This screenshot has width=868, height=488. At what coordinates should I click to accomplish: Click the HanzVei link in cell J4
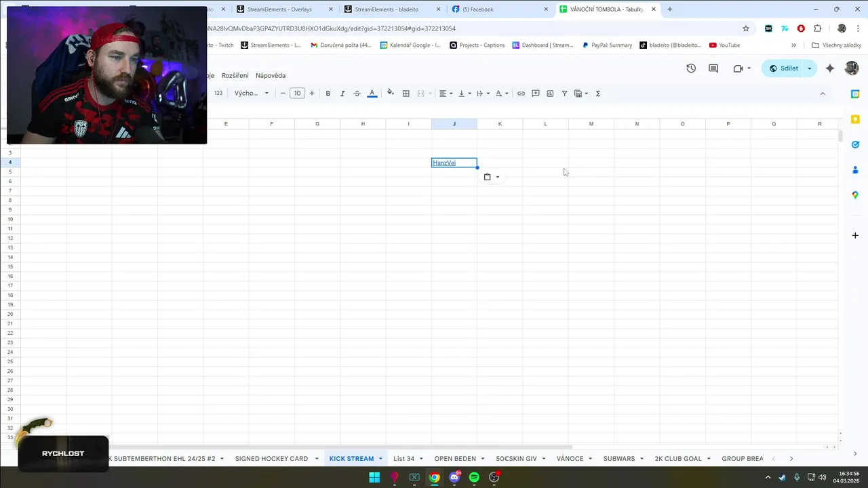444,163
